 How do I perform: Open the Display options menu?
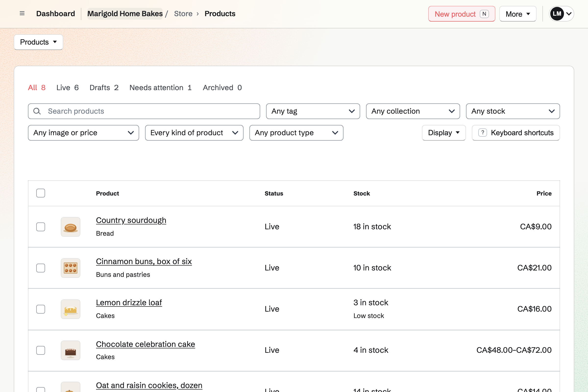(x=444, y=133)
